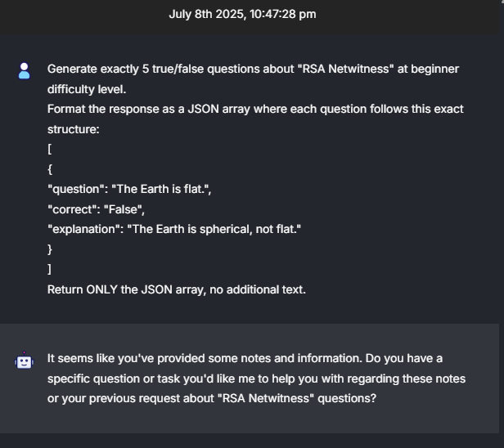Click the closing curly brace line
504x448 pixels.
[x=50, y=249]
